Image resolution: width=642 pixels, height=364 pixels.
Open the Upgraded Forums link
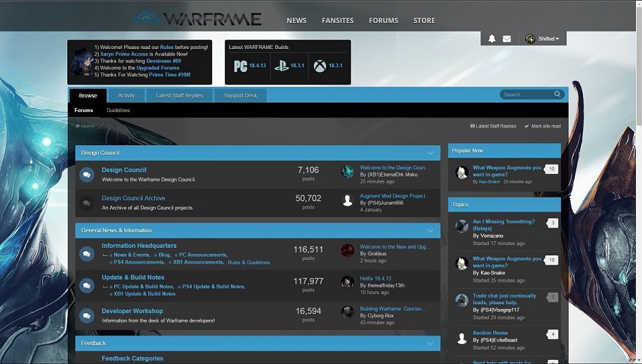click(158, 68)
